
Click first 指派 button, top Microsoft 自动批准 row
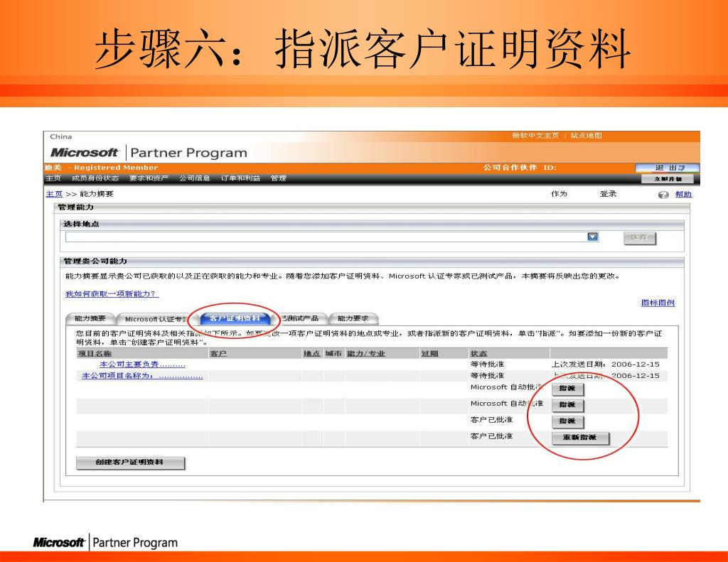tap(567, 389)
